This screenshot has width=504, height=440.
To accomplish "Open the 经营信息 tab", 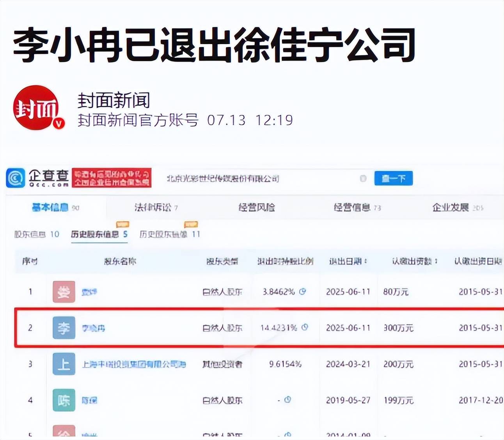I will point(357,207).
